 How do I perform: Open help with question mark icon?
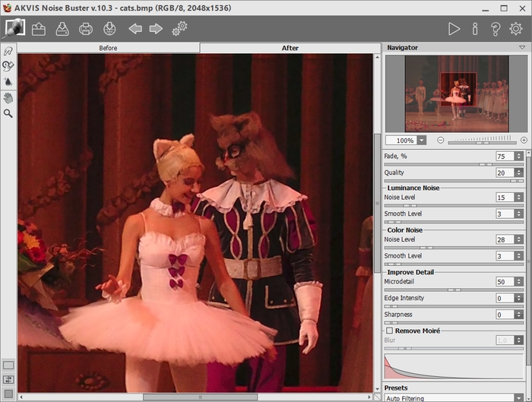(496, 29)
